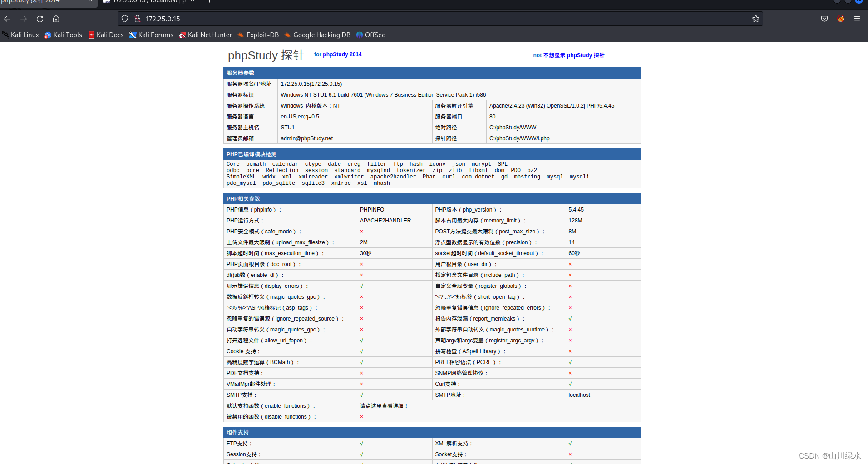The width and height of the screenshot is (868, 464).
Task: Click the C:/phpStudy/WWW absolute path value
Action: coord(513,128)
